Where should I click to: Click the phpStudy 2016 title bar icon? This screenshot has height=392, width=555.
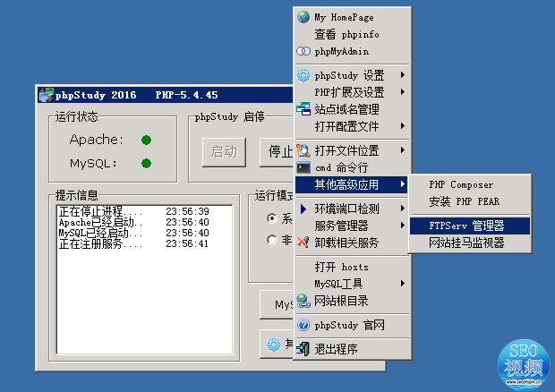pyautogui.click(x=46, y=95)
